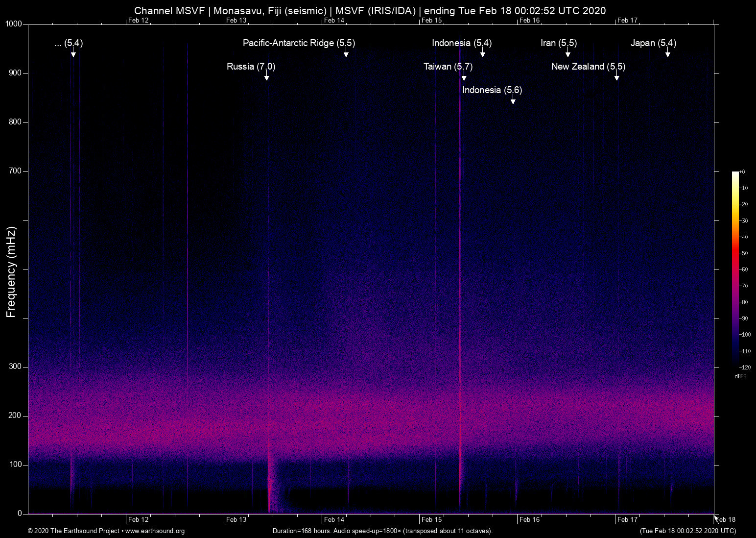Image resolution: width=756 pixels, height=538 pixels.
Task: Click the Indonesia (5.6) annotation arrow
Action: tap(513, 101)
